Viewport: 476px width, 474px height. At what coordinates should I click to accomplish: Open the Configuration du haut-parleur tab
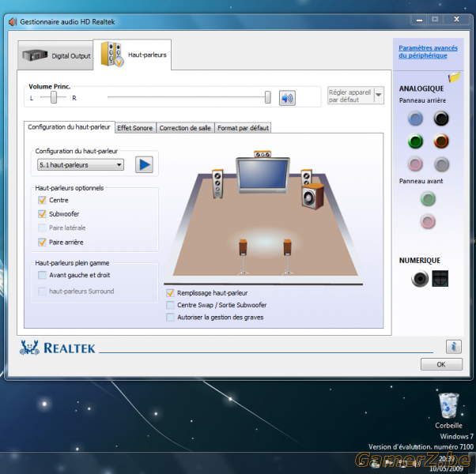click(69, 127)
